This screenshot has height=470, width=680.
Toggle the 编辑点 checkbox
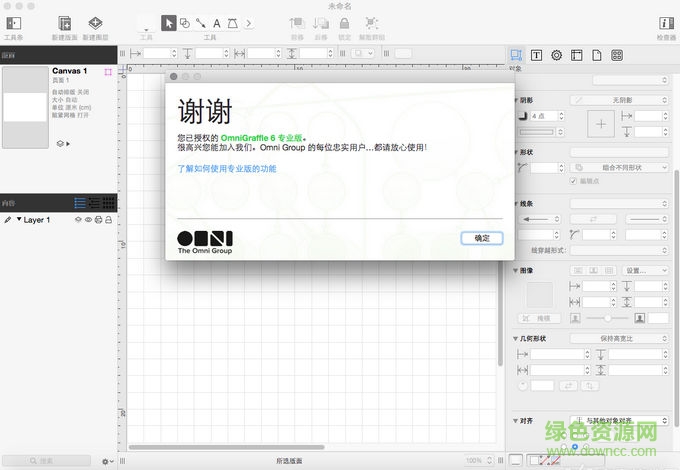click(572, 181)
